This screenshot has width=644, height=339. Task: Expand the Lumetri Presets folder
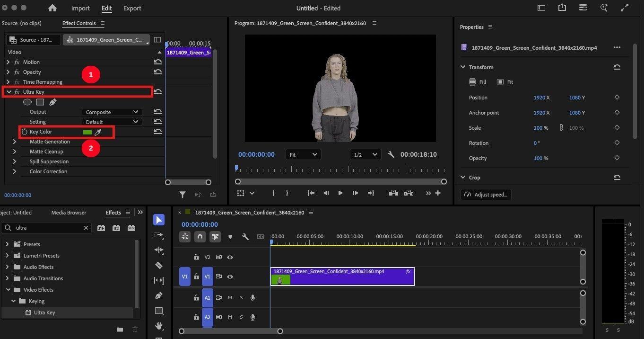[8, 256]
